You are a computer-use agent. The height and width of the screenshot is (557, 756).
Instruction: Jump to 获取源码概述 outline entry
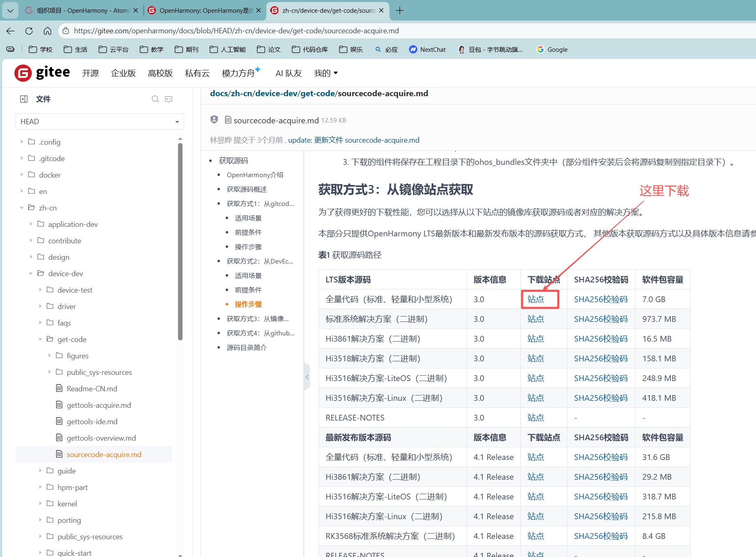[247, 190]
